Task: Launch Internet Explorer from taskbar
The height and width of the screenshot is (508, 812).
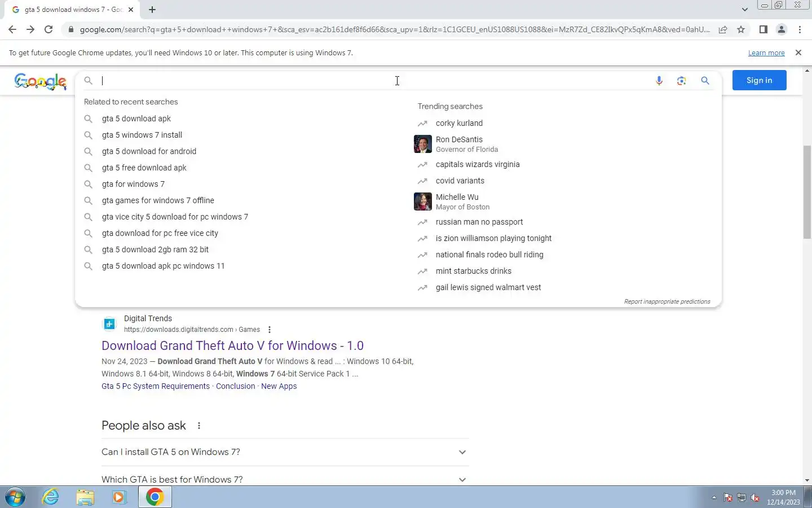Action: tap(51, 497)
